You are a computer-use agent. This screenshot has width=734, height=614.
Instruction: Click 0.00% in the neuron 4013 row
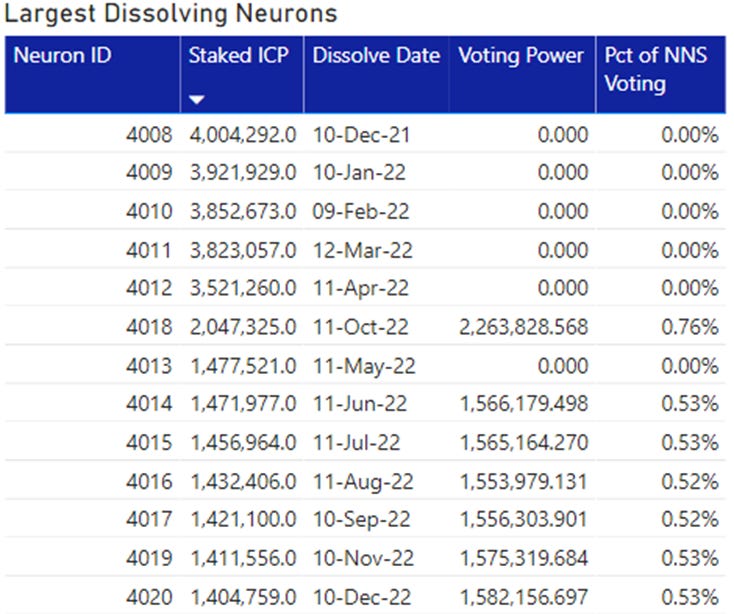tap(690, 365)
